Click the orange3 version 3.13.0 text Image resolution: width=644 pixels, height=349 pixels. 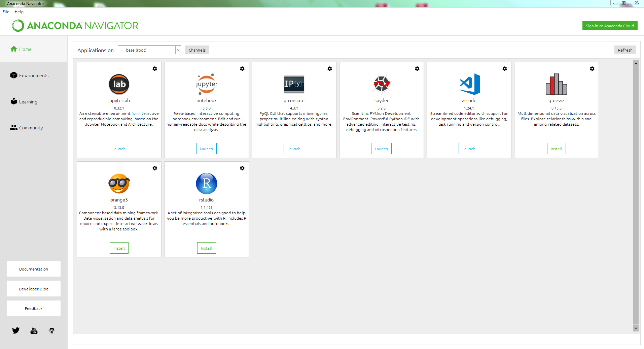tap(119, 208)
